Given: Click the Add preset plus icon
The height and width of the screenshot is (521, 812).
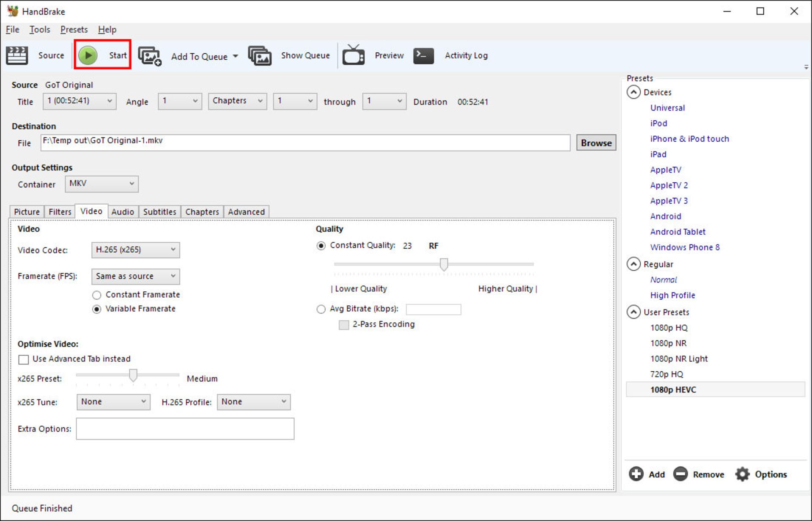Looking at the screenshot, I should (x=636, y=474).
